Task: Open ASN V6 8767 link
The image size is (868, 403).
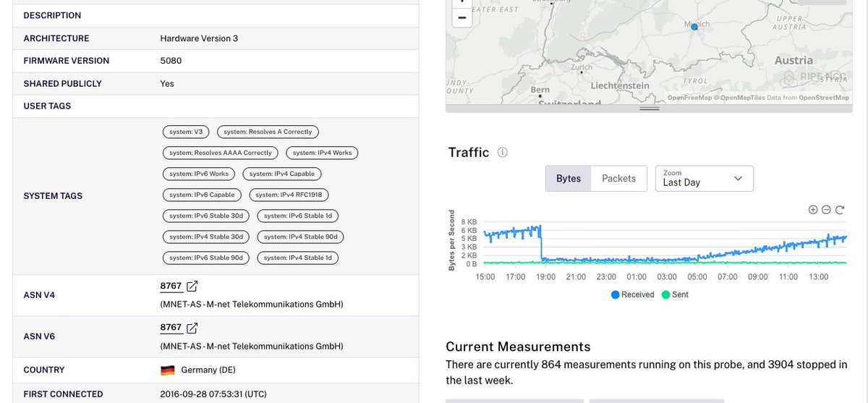Action: (x=171, y=328)
